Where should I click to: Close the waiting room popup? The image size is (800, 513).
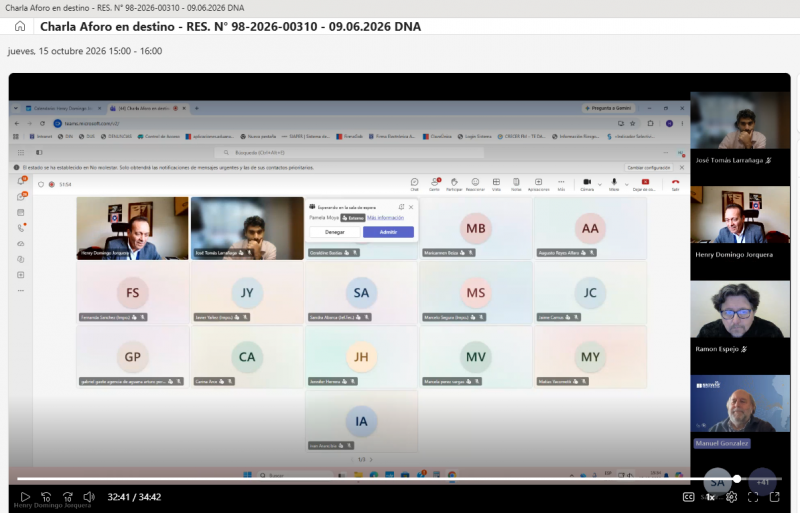point(411,207)
